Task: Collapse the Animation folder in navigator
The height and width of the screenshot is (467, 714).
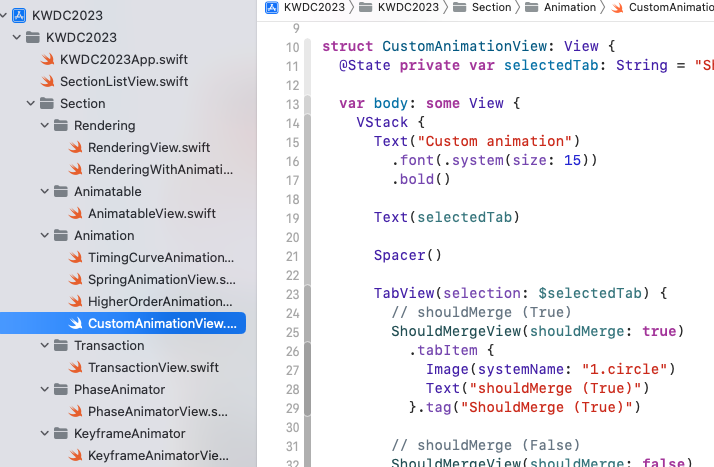Action: tap(45, 235)
